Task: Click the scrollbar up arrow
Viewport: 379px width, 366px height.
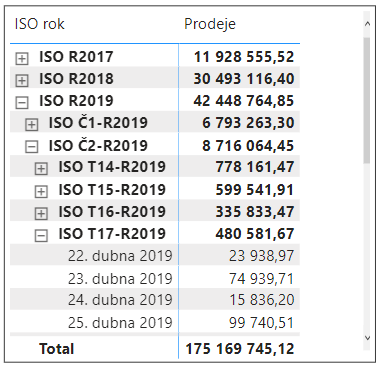Action: (367, 24)
